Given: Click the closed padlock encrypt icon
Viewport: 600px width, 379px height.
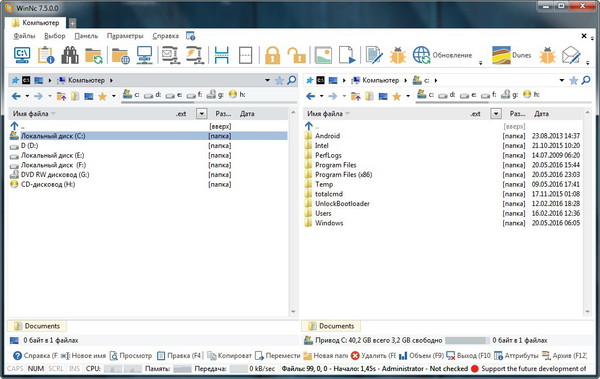Looking at the screenshot, I should [x=272, y=55].
